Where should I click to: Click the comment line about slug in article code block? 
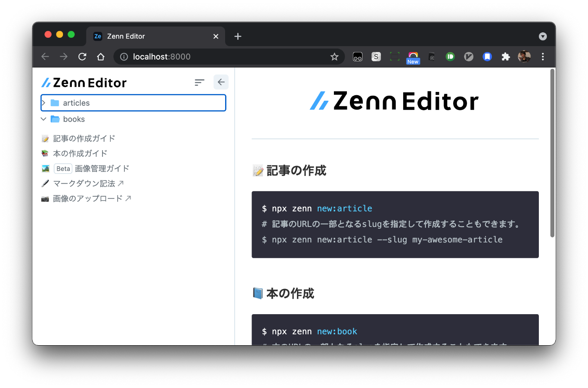(391, 224)
